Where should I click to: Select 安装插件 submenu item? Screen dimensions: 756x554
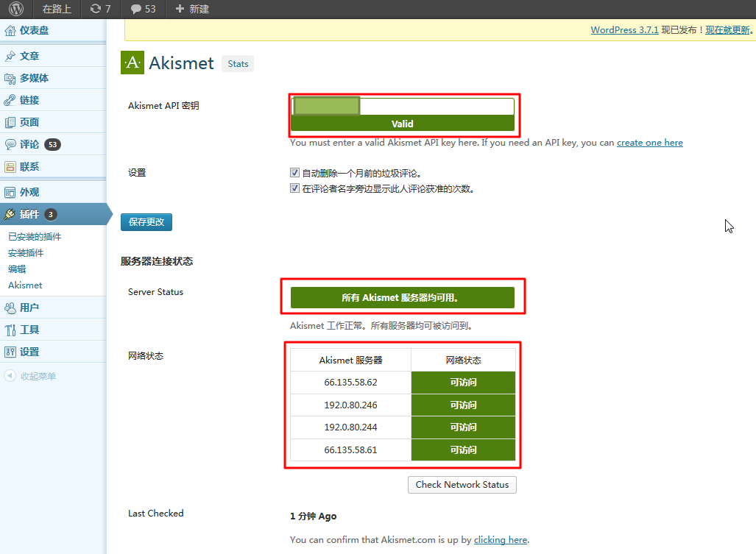point(26,253)
